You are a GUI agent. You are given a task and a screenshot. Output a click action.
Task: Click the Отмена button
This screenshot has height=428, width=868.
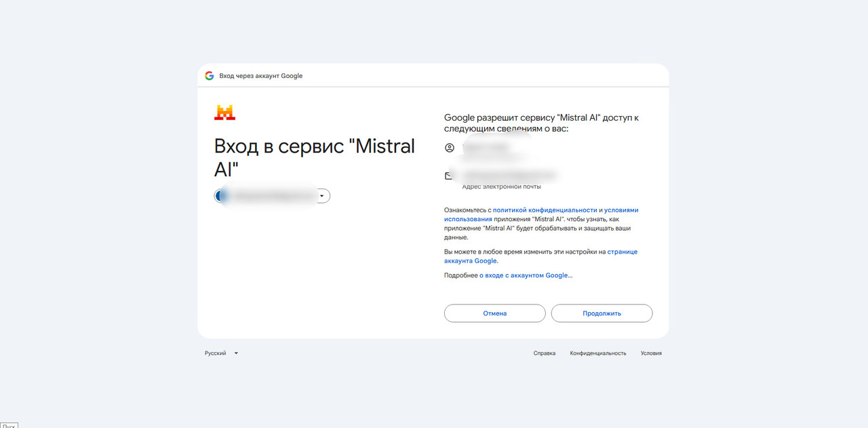(495, 313)
